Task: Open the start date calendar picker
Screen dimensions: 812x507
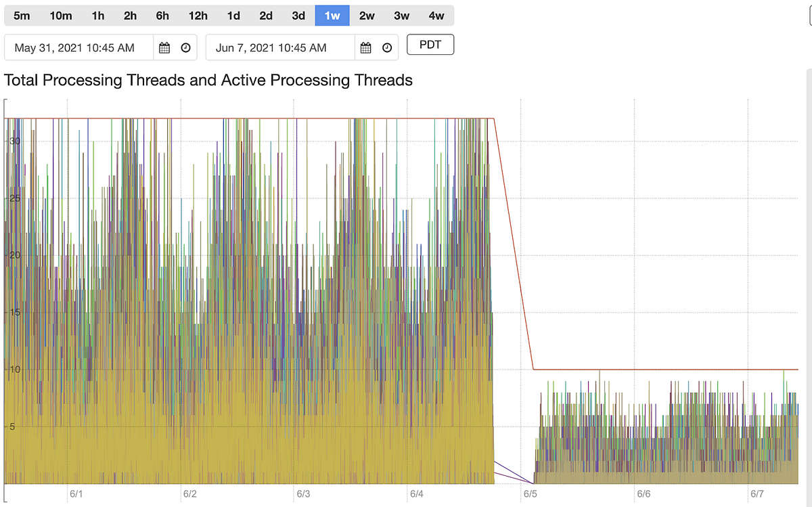Action: (x=164, y=47)
